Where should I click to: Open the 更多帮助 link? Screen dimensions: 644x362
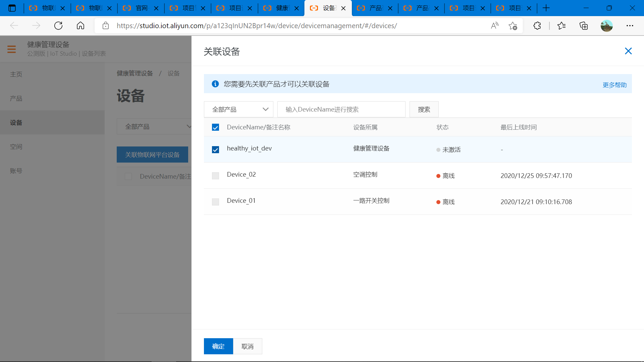(614, 85)
